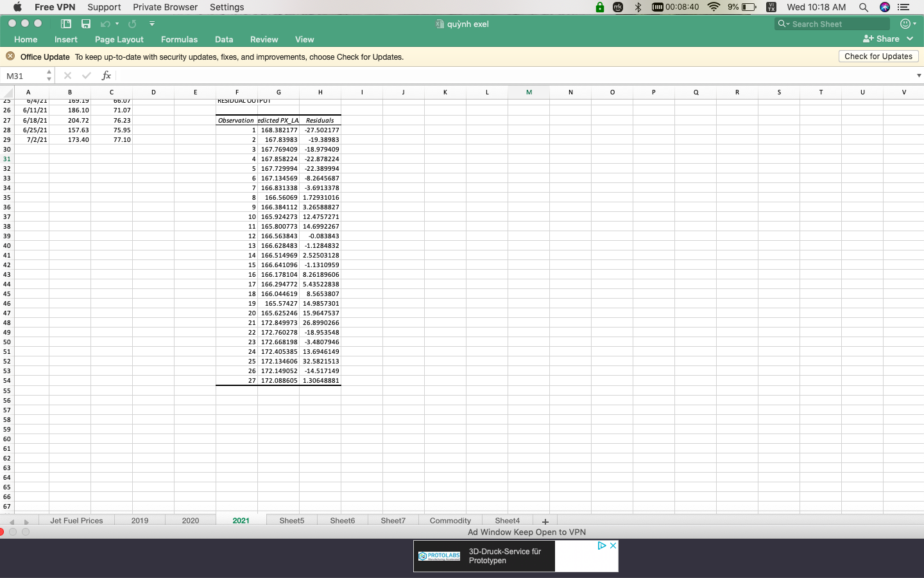Open the Apple menu
924x578 pixels.
pyautogui.click(x=17, y=7)
